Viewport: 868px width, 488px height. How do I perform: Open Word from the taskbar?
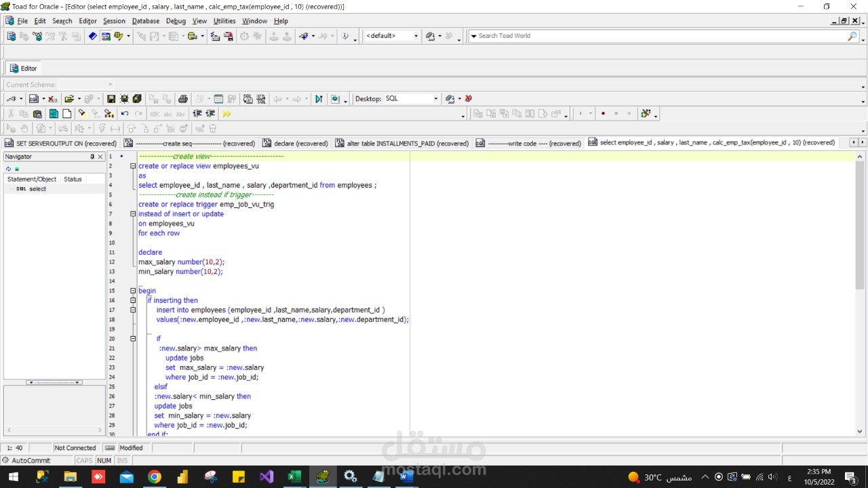[x=406, y=477]
